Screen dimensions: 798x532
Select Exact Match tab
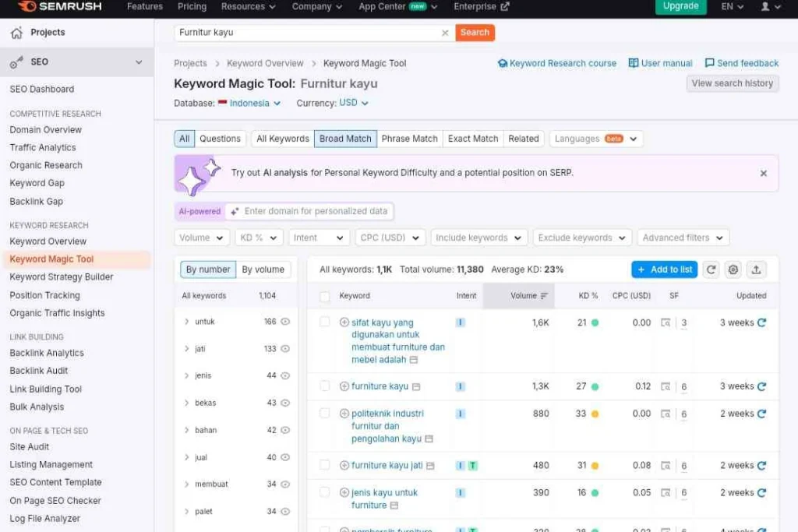473,139
